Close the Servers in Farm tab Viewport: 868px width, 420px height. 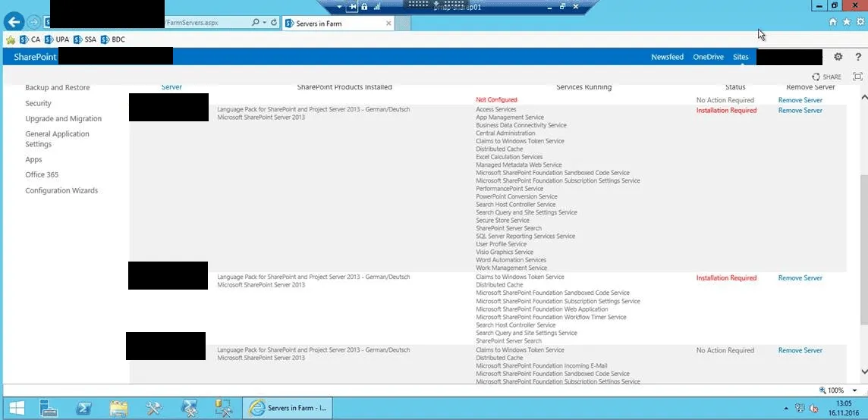(388, 24)
